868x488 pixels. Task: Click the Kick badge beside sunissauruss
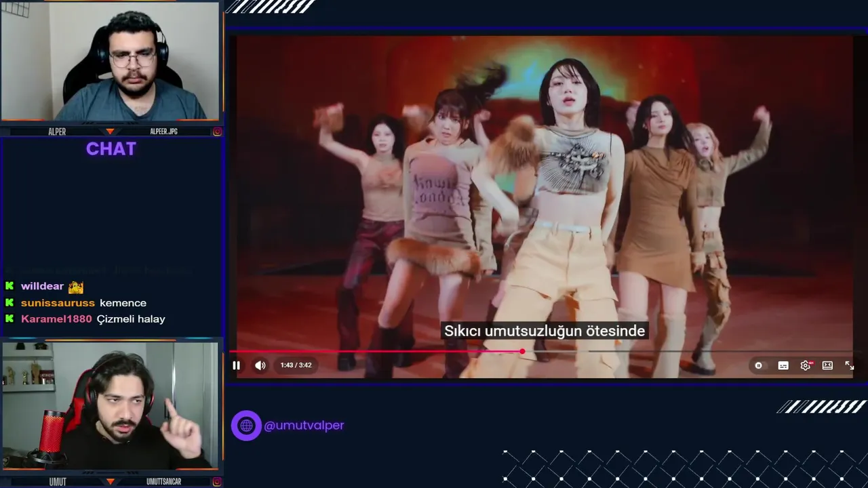tap(9, 303)
